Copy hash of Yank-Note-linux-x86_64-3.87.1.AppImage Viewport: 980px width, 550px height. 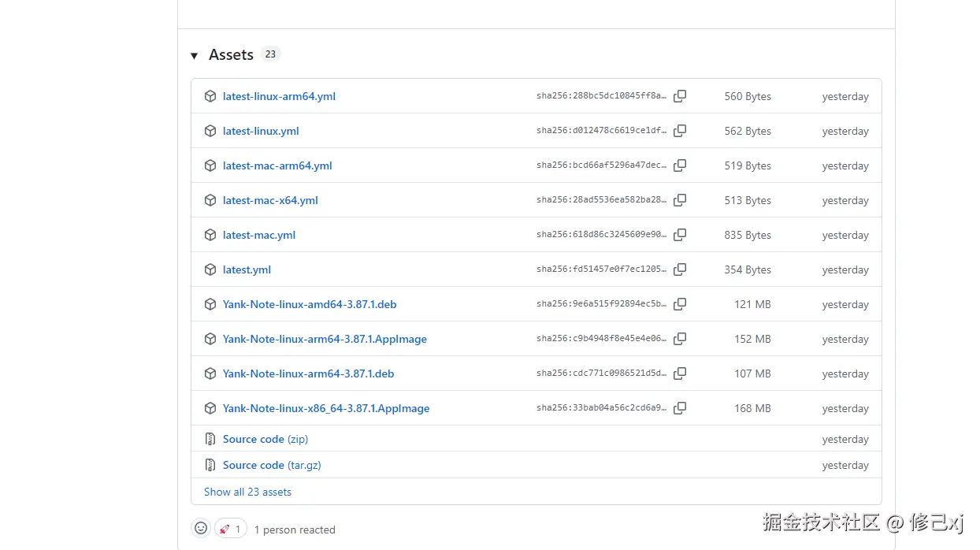[x=680, y=408]
